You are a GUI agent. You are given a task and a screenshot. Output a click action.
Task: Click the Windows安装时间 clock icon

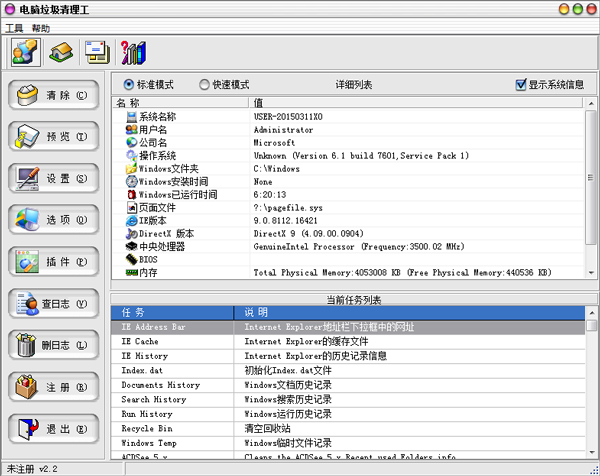pos(132,181)
